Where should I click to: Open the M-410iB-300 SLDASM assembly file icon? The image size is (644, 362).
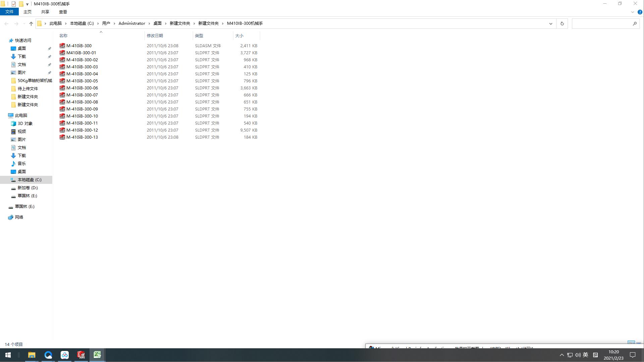pyautogui.click(x=62, y=46)
